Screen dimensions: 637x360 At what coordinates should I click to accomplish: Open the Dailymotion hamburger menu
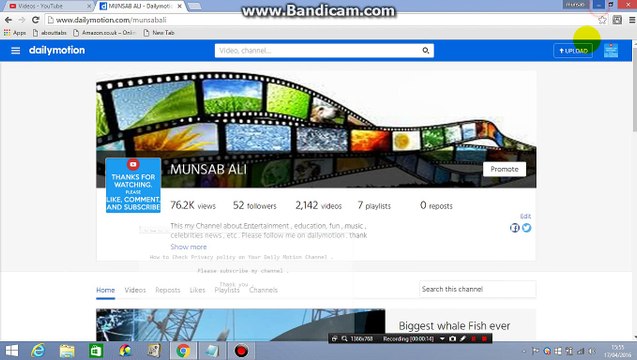pyautogui.click(x=15, y=51)
